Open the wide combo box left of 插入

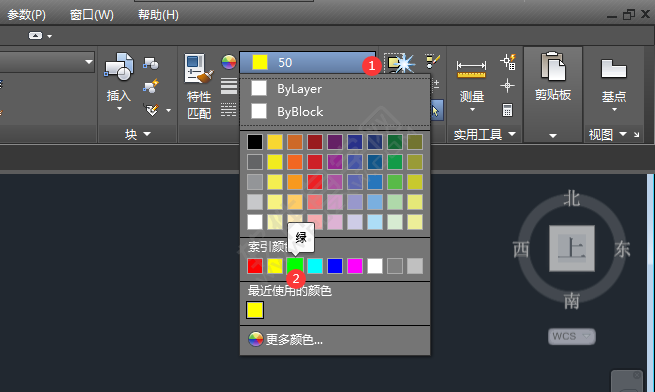[x=46, y=62]
